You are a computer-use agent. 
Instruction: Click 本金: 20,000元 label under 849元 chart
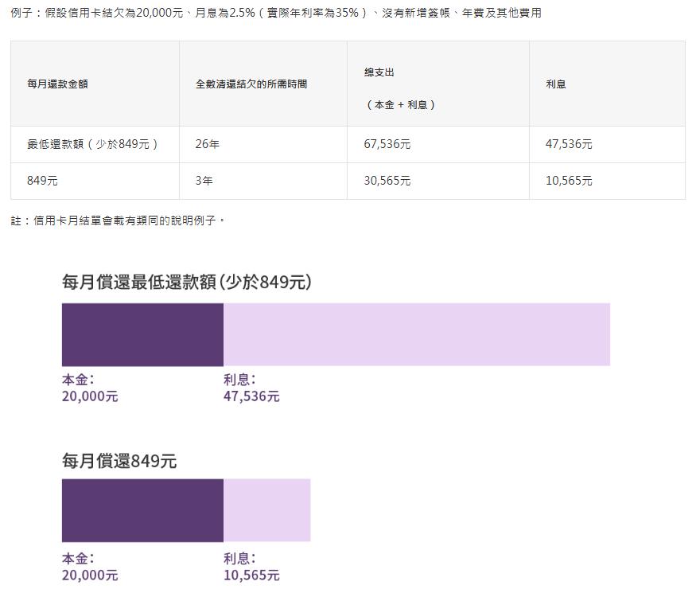[90, 567]
